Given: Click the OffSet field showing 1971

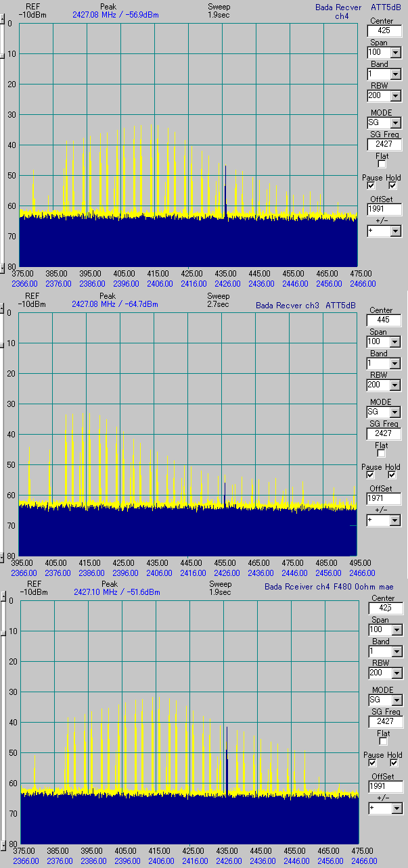Looking at the screenshot, I should tap(384, 499).
